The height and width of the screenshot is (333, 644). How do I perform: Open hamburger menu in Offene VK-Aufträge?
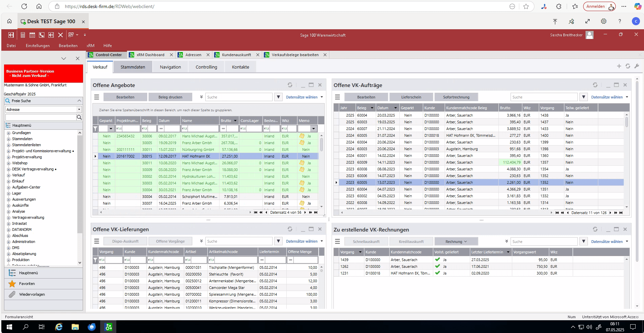point(337,97)
